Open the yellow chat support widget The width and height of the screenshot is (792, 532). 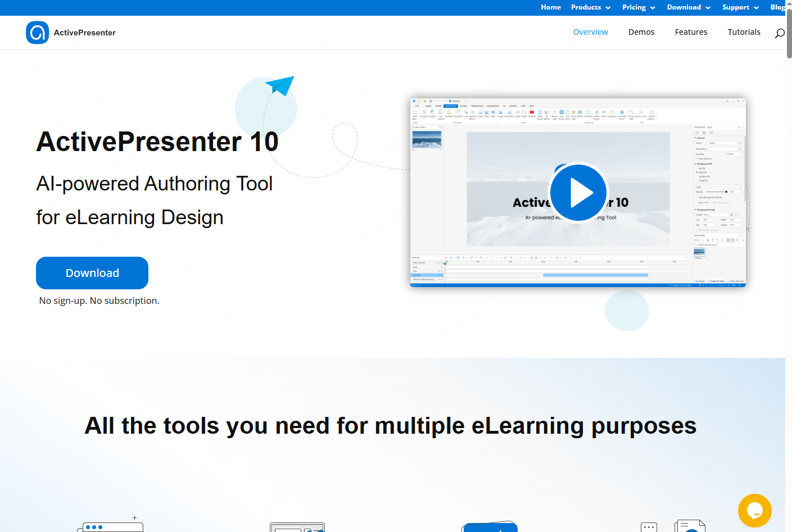coord(754,510)
